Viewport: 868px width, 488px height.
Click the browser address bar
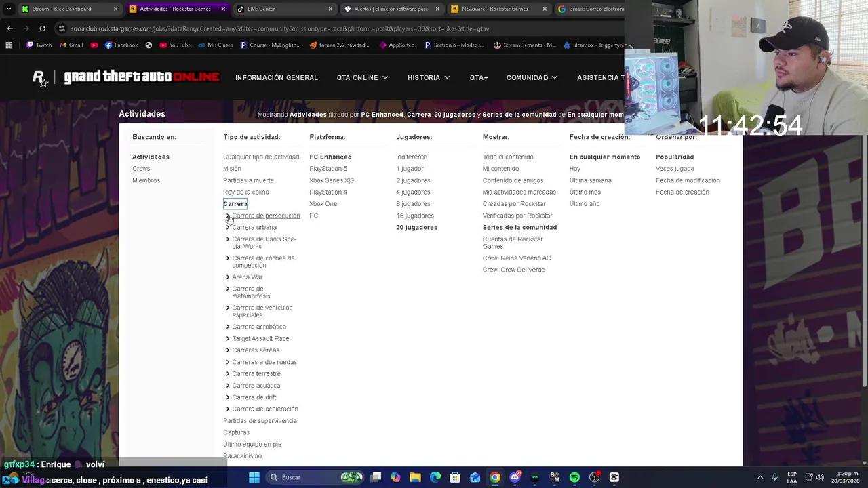[x=339, y=28]
